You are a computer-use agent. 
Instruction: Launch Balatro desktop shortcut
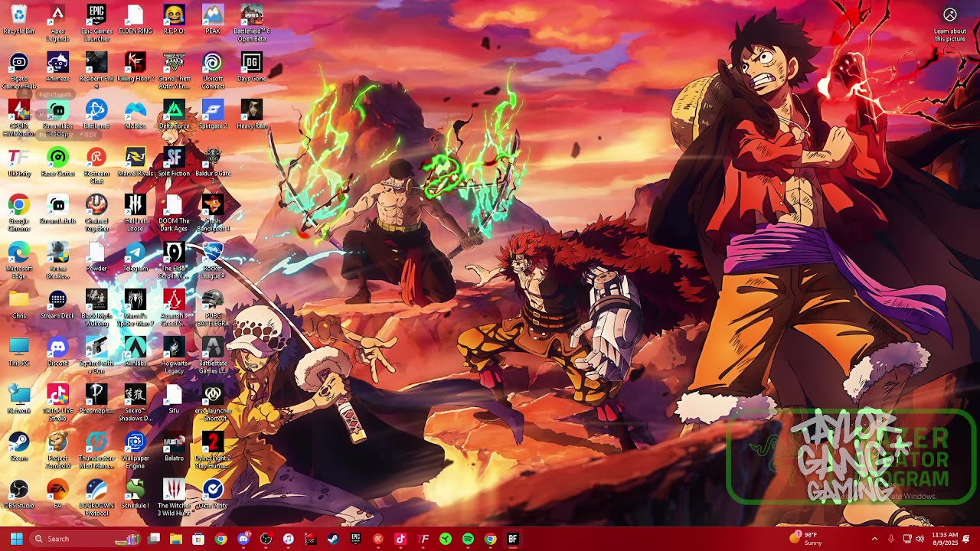(174, 448)
